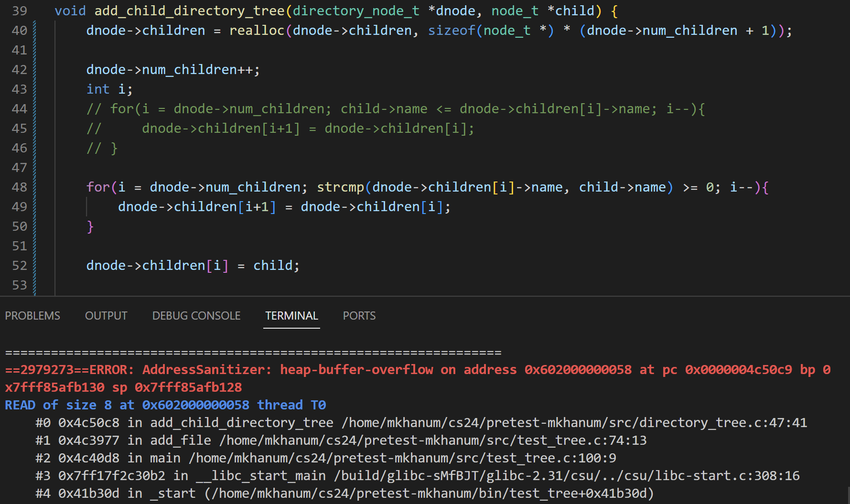Select the DEBUG CONSOLE tab
The image size is (850, 504).
click(196, 316)
